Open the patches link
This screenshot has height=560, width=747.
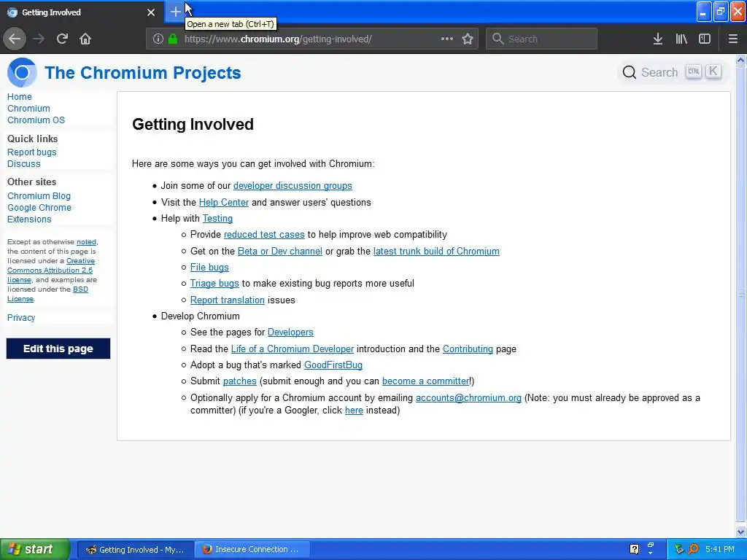(239, 381)
